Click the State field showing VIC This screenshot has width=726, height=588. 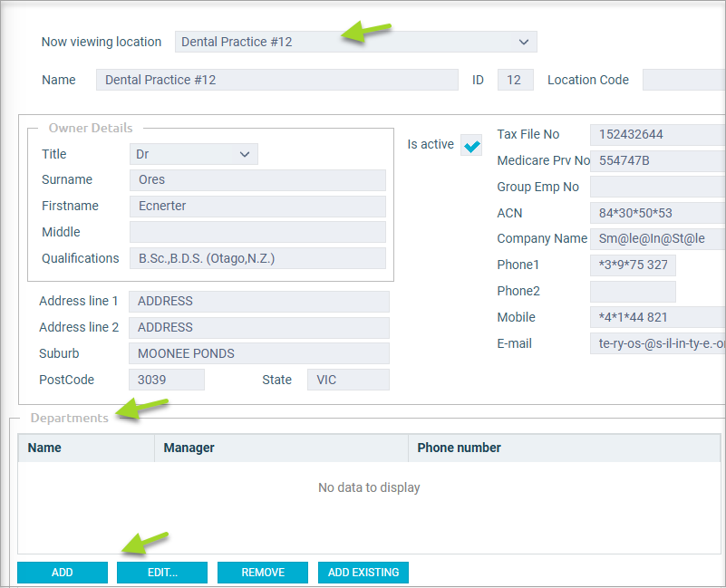[348, 380]
